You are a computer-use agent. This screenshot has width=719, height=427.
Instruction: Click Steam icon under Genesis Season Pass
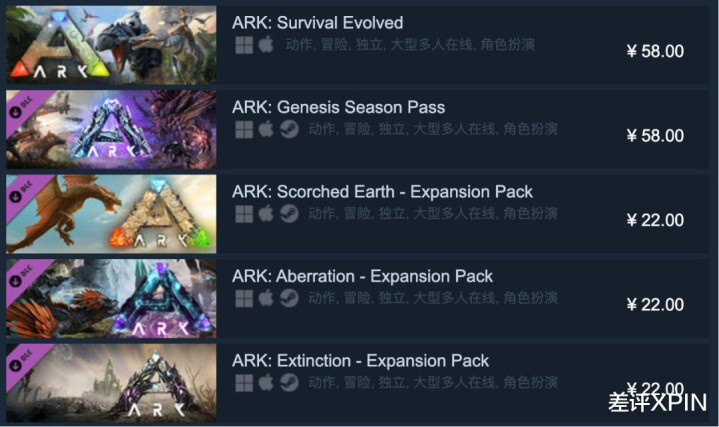[x=289, y=129]
